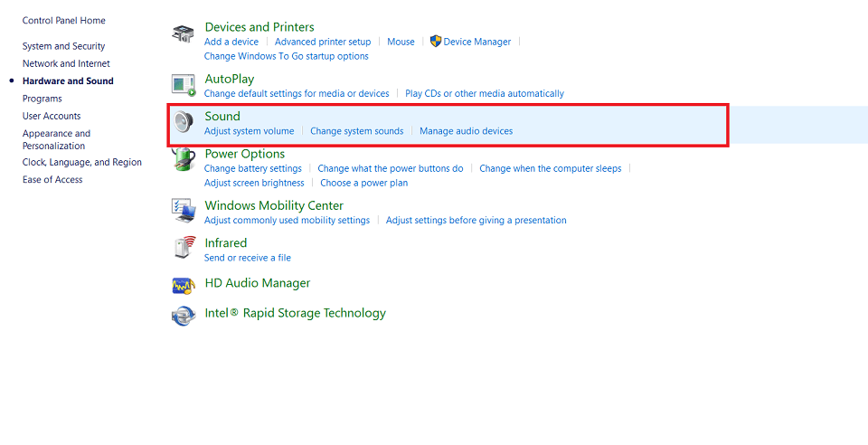The image size is (868, 445).
Task: Click the Windows Mobility Center icon
Action: tap(184, 211)
